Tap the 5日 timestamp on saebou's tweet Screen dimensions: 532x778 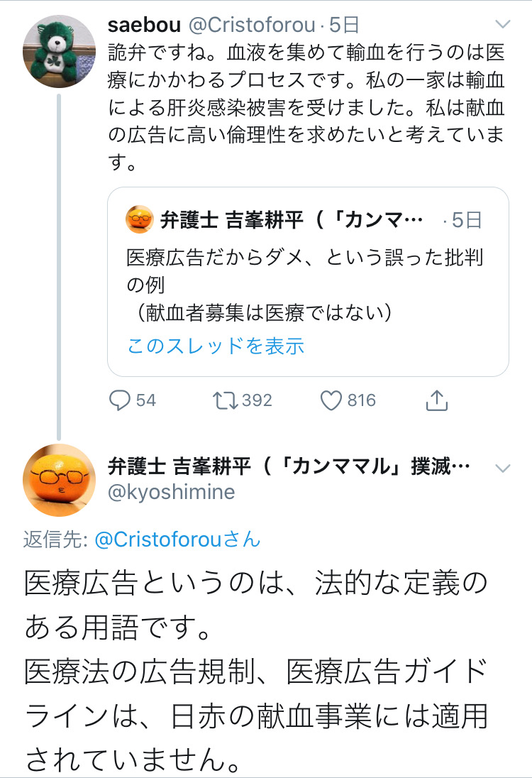point(344,26)
